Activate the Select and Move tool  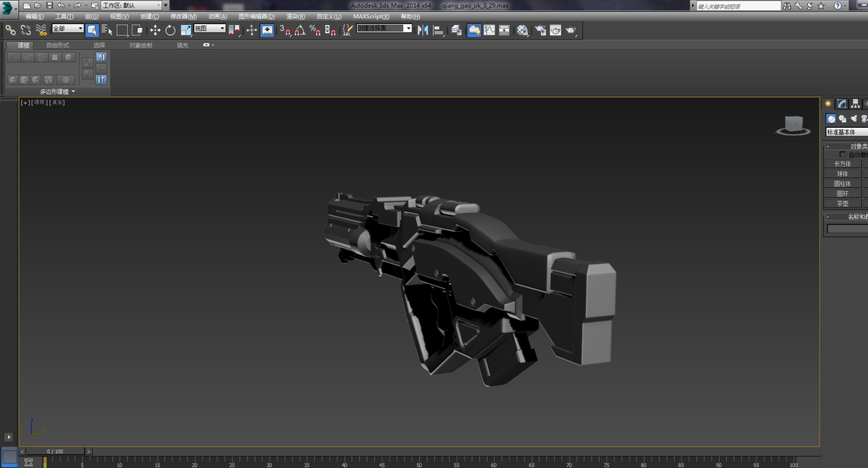[x=155, y=30]
